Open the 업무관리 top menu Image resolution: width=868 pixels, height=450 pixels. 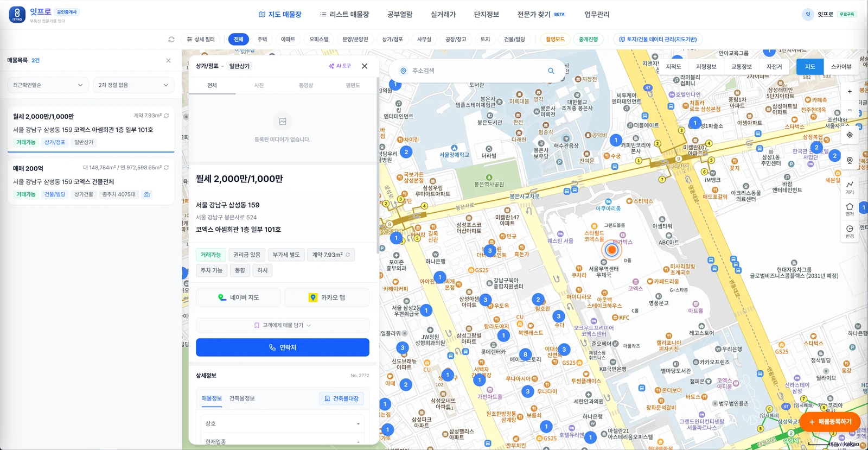pos(597,15)
